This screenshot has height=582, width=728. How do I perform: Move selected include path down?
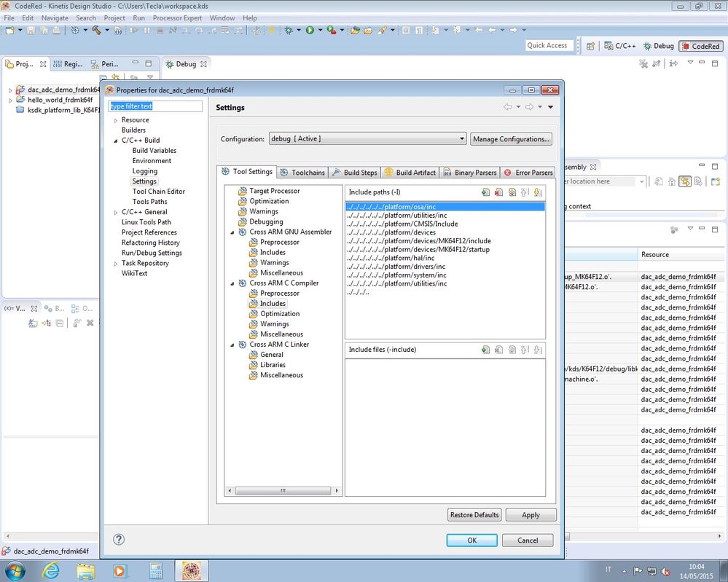(x=538, y=192)
